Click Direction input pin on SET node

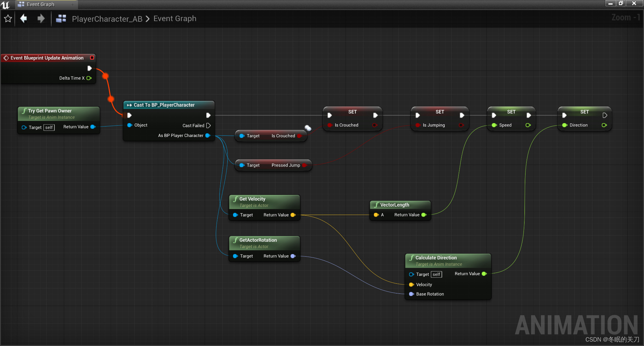[565, 125]
